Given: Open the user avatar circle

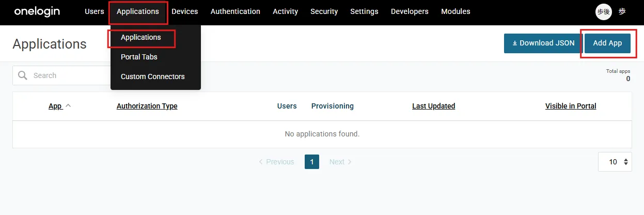Looking at the screenshot, I should pos(603,12).
